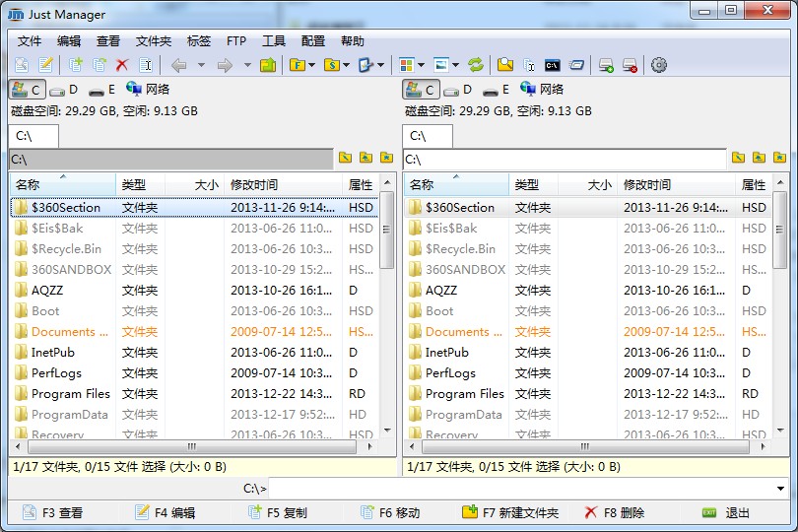This screenshot has height=532, width=798.
Task: Select Program Files in the left panel
Action: [71, 393]
